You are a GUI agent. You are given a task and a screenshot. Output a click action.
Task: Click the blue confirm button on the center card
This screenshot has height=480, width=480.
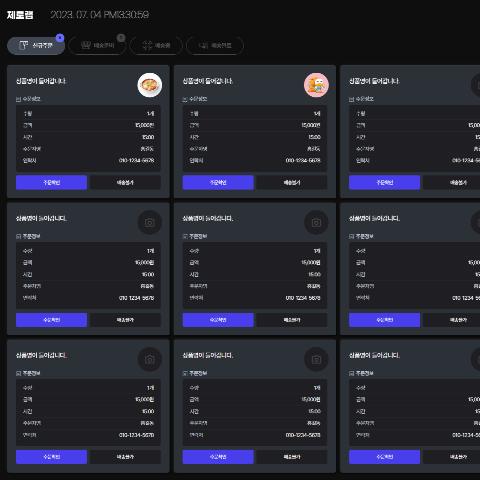tap(218, 320)
